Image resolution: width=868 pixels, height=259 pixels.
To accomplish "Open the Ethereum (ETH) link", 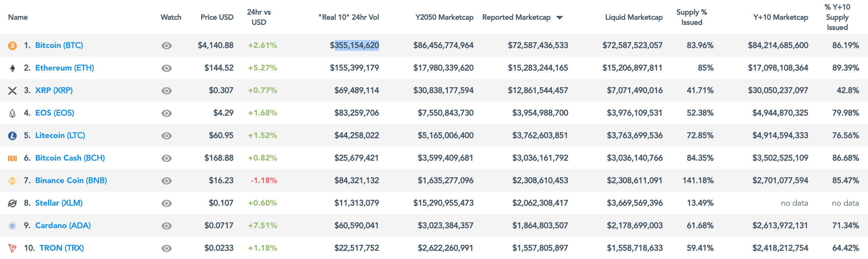I will [x=64, y=68].
